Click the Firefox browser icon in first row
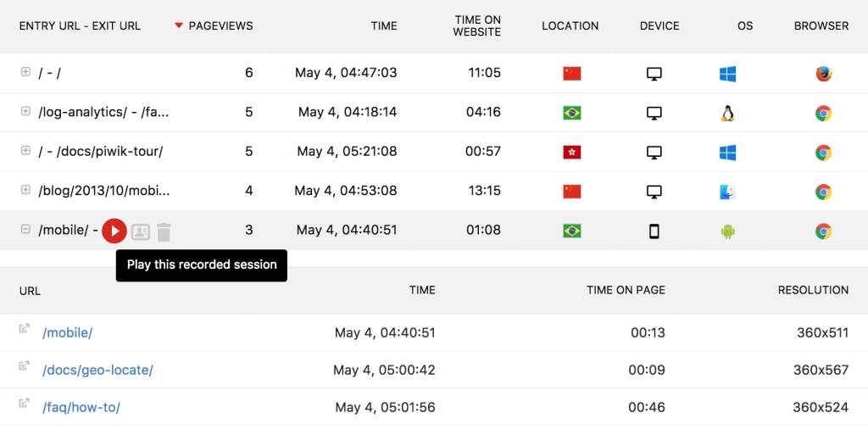Viewport: 868px width, 429px height. [x=822, y=74]
